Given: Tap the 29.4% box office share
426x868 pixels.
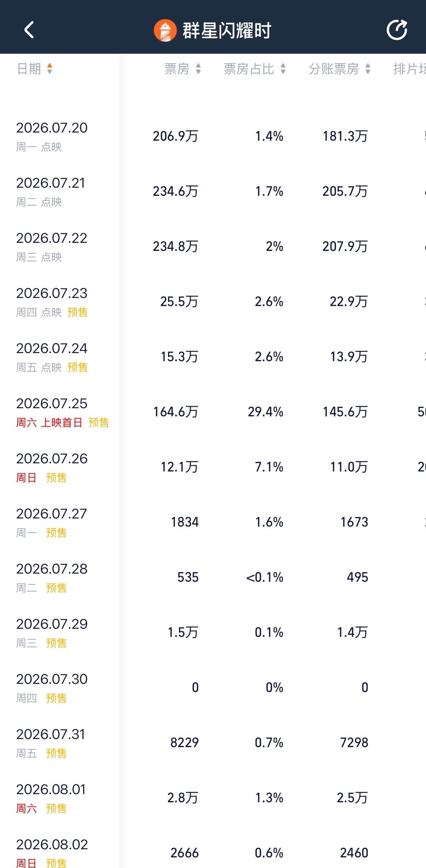Looking at the screenshot, I should pos(265,412).
